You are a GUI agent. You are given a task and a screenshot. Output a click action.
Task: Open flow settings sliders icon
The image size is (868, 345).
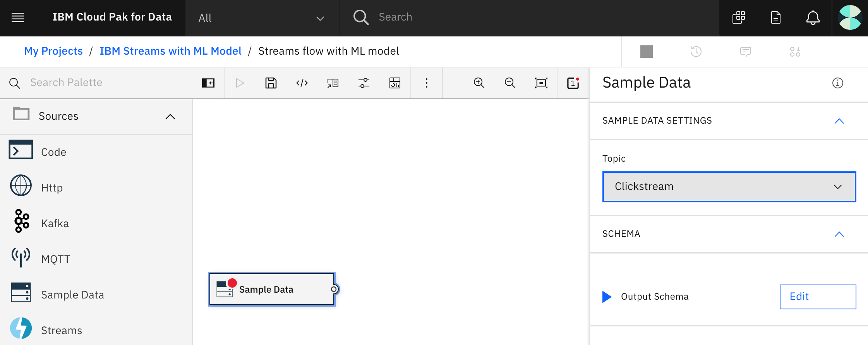[364, 83]
